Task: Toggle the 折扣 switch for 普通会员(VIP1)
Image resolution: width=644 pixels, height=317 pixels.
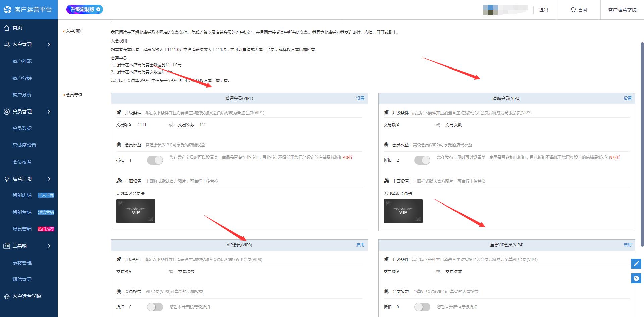Action: 155,160
